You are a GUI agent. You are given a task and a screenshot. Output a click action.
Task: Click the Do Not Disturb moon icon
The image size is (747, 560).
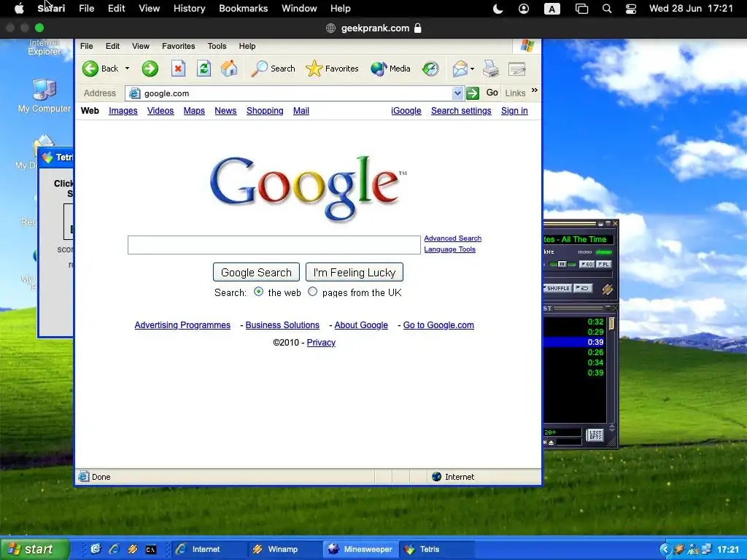click(498, 9)
